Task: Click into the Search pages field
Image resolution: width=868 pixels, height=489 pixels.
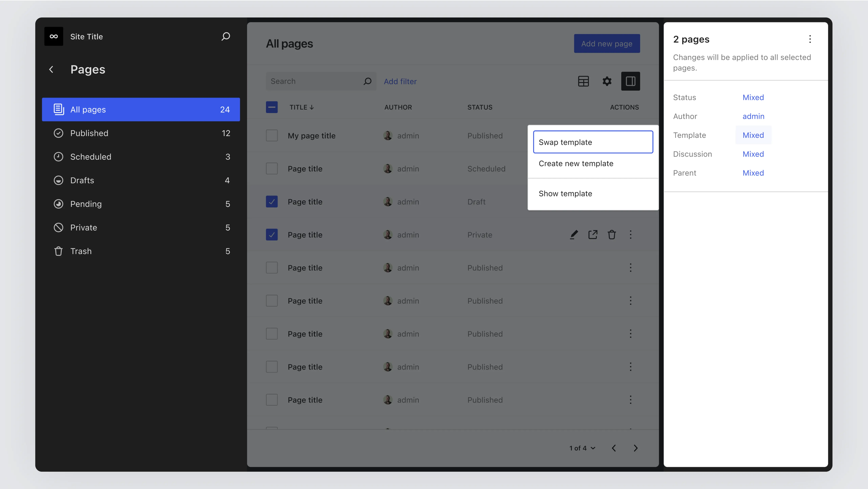Action: point(313,81)
